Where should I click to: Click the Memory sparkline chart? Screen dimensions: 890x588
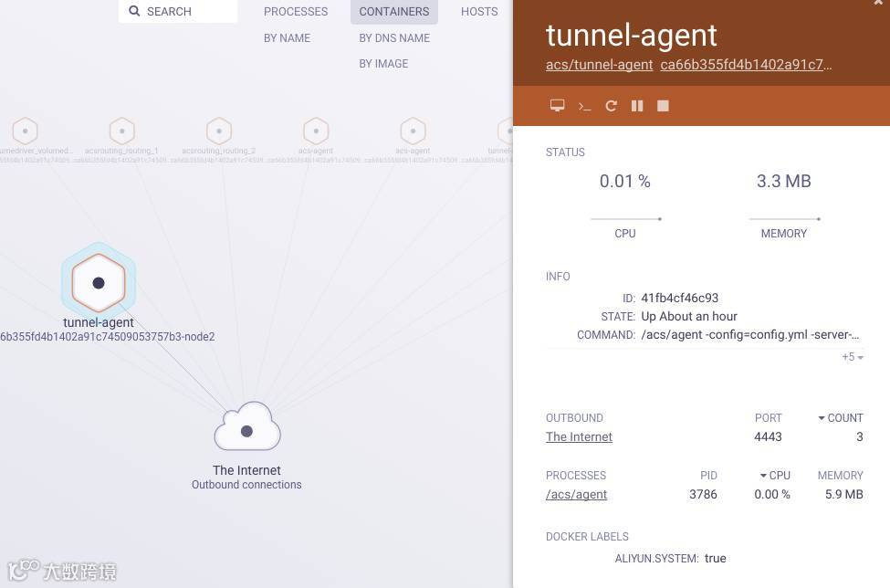[784, 218]
